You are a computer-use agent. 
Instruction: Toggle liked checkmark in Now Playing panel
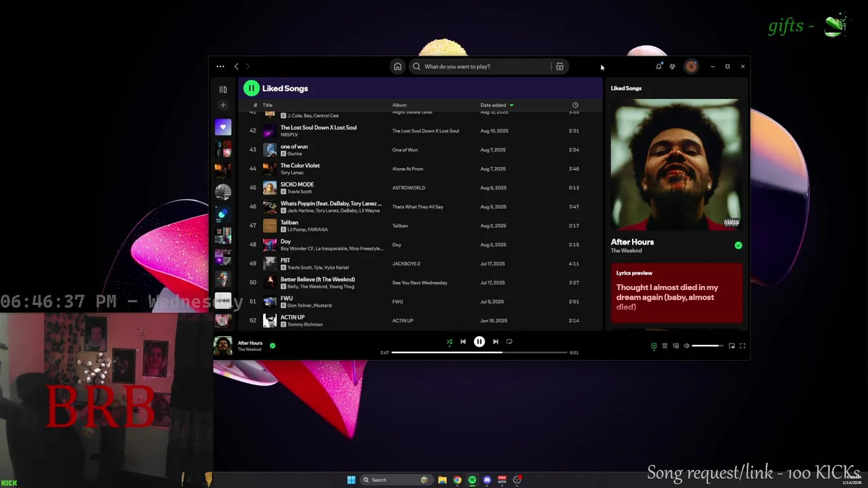coord(738,245)
